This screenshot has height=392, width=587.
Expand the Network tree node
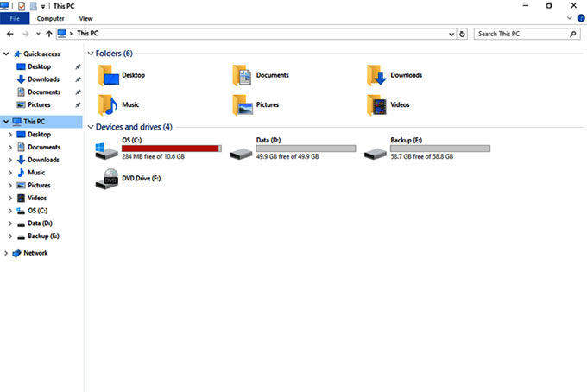(x=8, y=253)
